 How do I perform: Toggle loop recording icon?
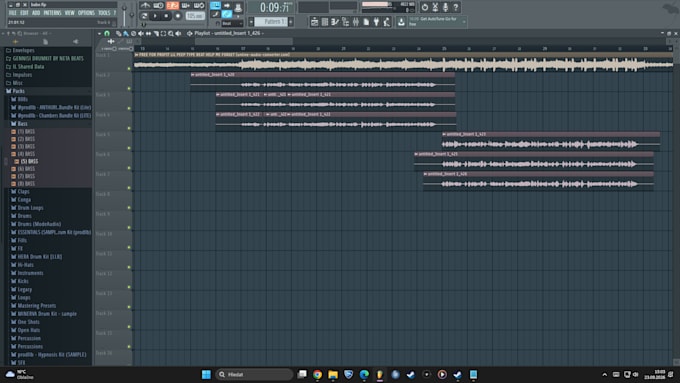[199, 6]
